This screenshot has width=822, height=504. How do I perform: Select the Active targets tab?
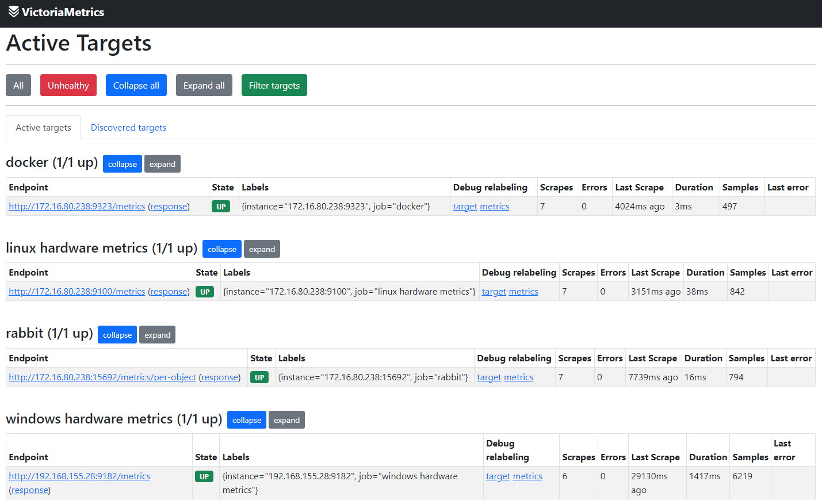coord(43,128)
